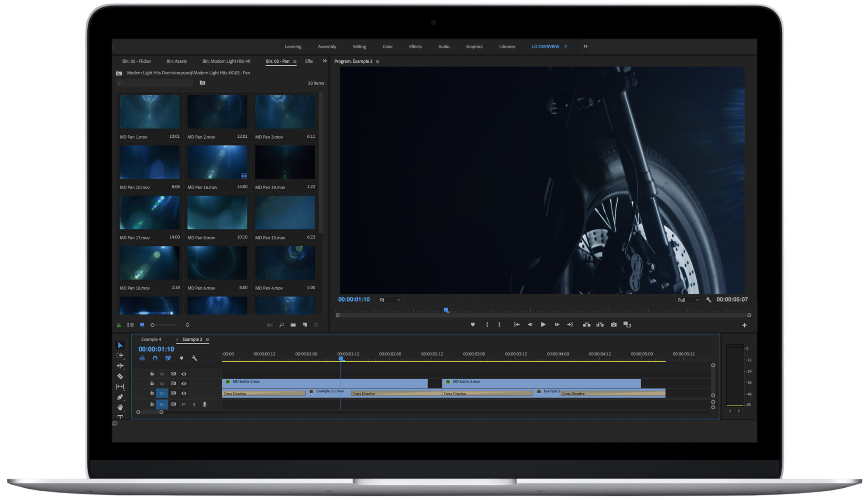Open the wrench settings in Program monitor
This screenshot has width=868, height=500.
(x=708, y=300)
